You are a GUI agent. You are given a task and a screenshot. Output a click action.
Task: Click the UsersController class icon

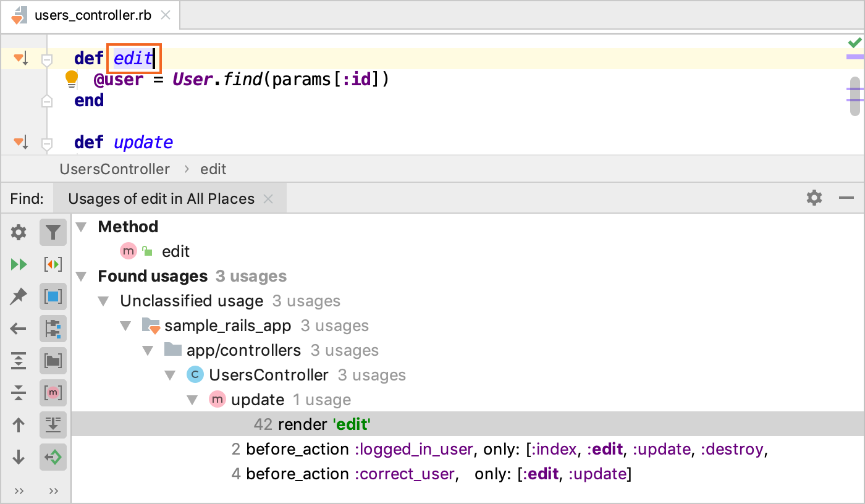point(195,375)
